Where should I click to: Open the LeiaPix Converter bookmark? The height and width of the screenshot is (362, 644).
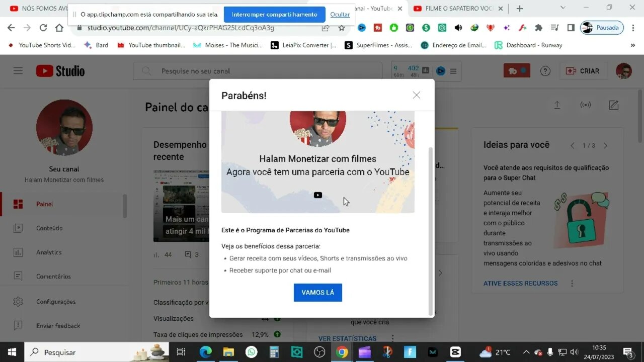pyautogui.click(x=303, y=45)
